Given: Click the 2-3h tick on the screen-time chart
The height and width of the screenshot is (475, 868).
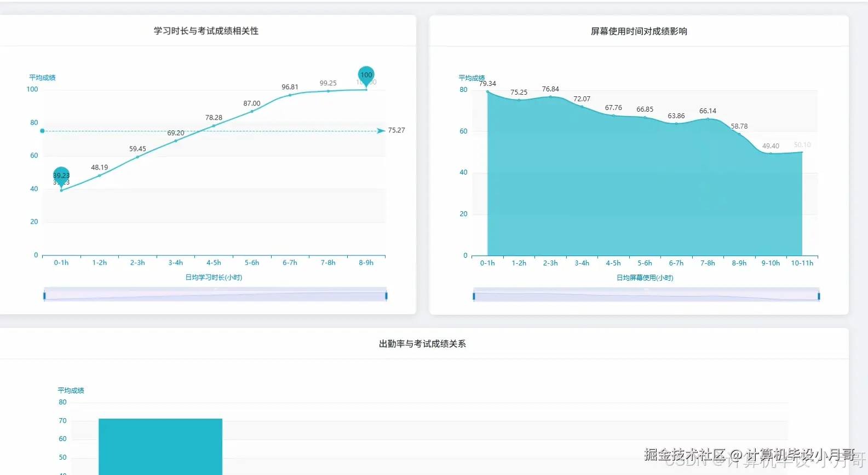Looking at the screenshot, I should 550,263.
